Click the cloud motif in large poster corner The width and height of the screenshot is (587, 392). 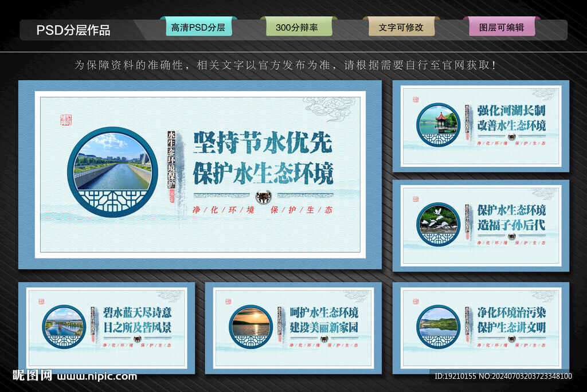pyautogui.click(x=330, y=109)
